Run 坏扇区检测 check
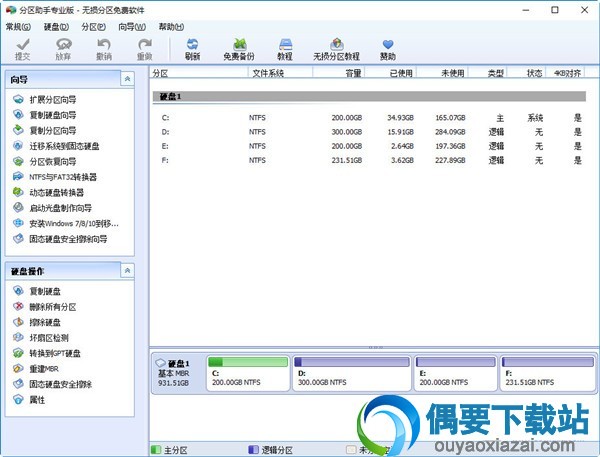The width and height of the screenshot is (600, 457). pos(41,338)
